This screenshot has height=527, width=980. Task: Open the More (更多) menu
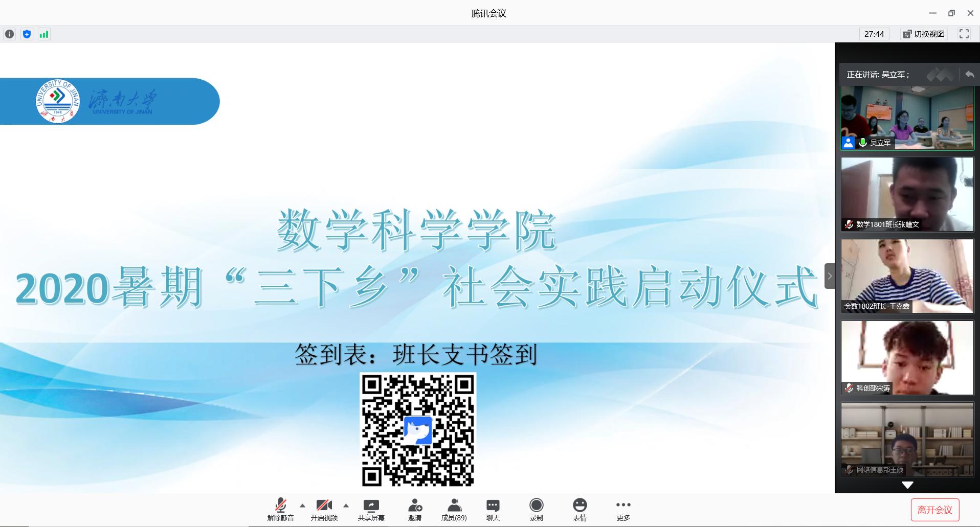coord(623,510)
